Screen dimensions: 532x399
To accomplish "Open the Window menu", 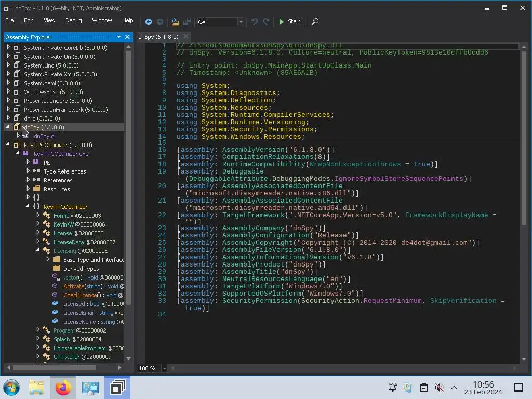I will point(102,20).
